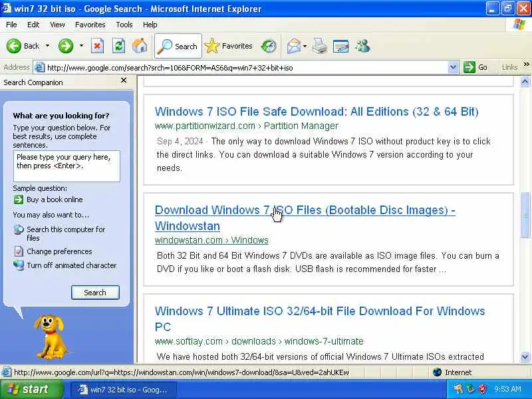Screen dimensions: 532x399
Task: Click the 9:53 AM taskbar clock
Action: 507,389
